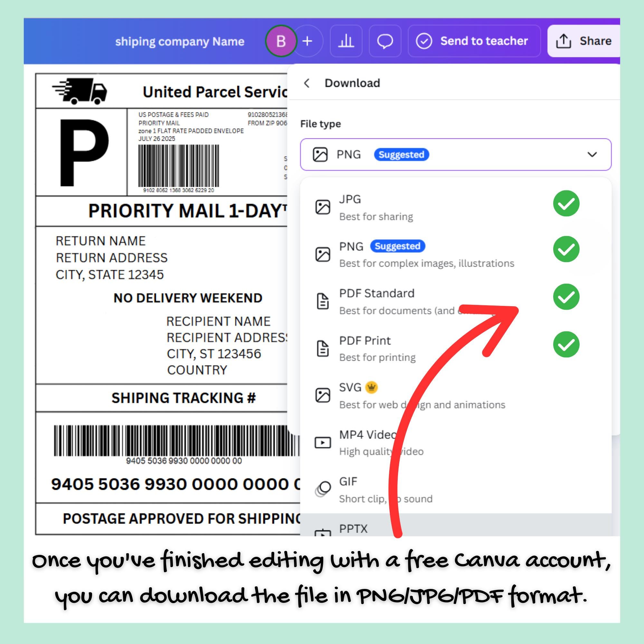This screenshot has width=644, height=644.
Task: Click green checkmark beside PDF Print
Action: pyautogui.click(x=566, y=344)
